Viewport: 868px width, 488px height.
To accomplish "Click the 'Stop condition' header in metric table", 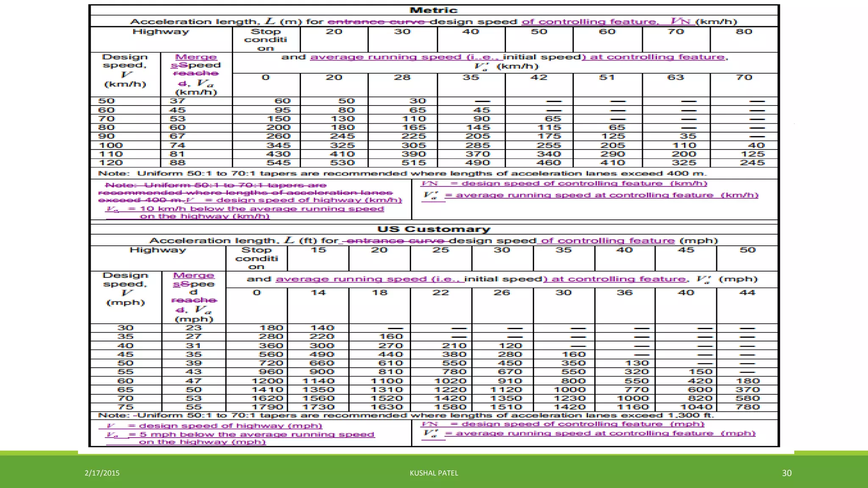I will (266, 39).
